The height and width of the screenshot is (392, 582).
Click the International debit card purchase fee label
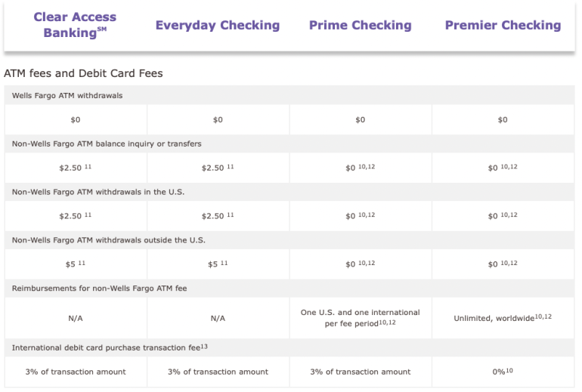tap(106, 348)
